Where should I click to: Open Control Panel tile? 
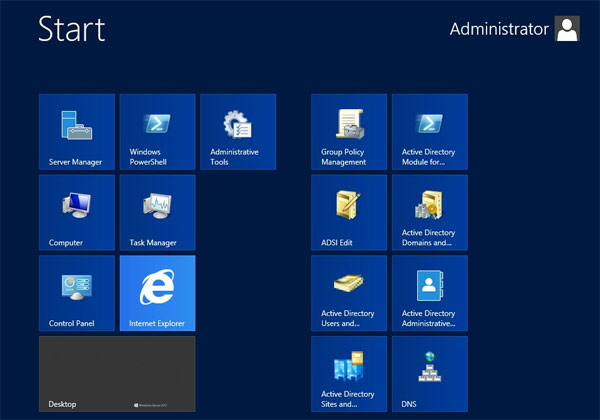tap(77, 293)
